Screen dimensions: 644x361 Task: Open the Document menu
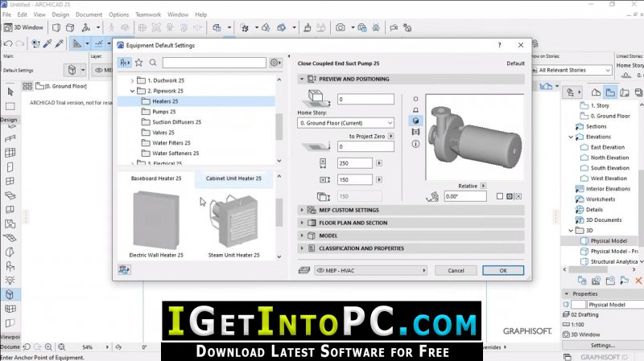(x=89, y=14)
